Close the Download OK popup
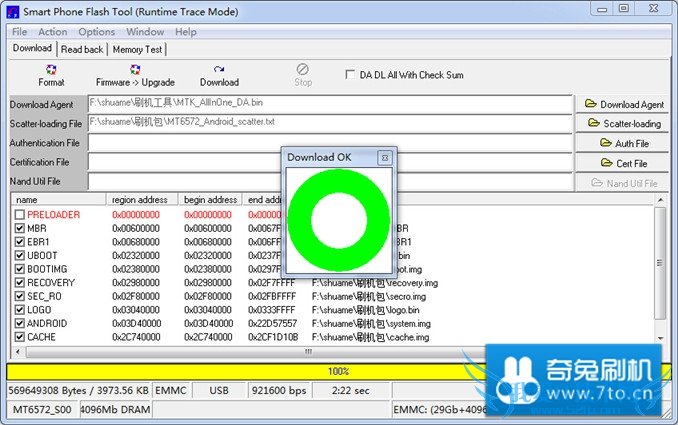Viewport: 678px width, 425px height. click(384, 158)
